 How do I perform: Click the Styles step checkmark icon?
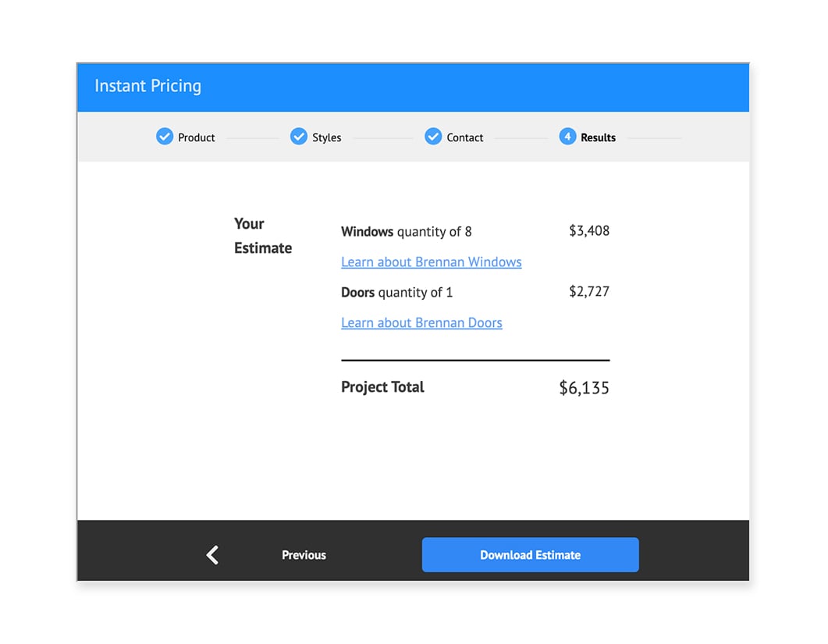click(298, 137)
